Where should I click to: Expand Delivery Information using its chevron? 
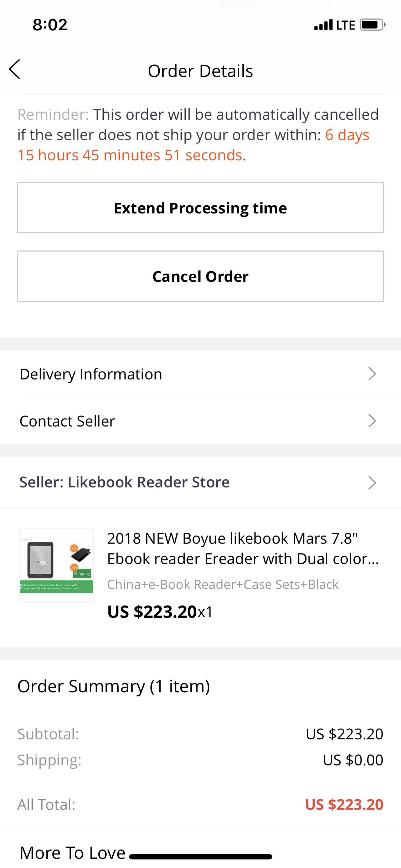(372, 374)
